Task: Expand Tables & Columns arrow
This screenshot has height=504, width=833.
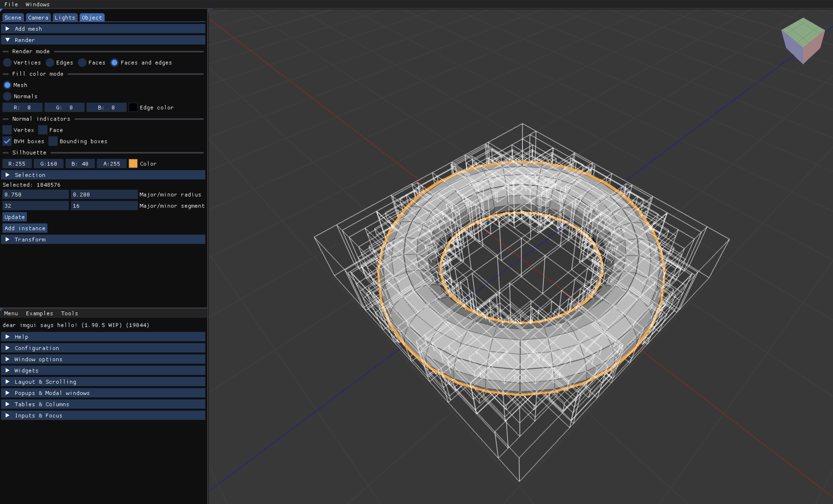Action: point(7,404)
